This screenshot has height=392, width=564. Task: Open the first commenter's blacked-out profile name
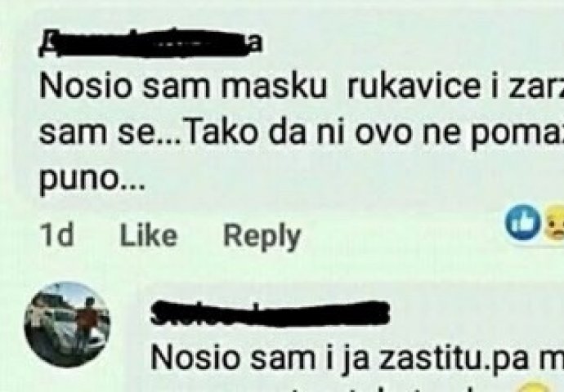pos(145,43)
